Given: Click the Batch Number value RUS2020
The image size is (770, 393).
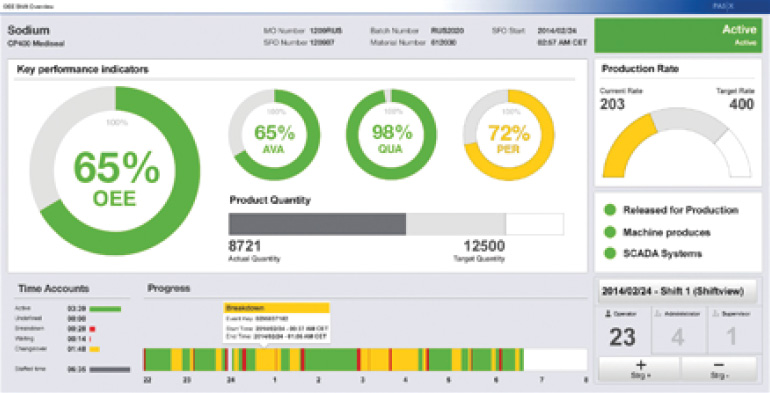Looking at the screenshot, I should 447,31.
